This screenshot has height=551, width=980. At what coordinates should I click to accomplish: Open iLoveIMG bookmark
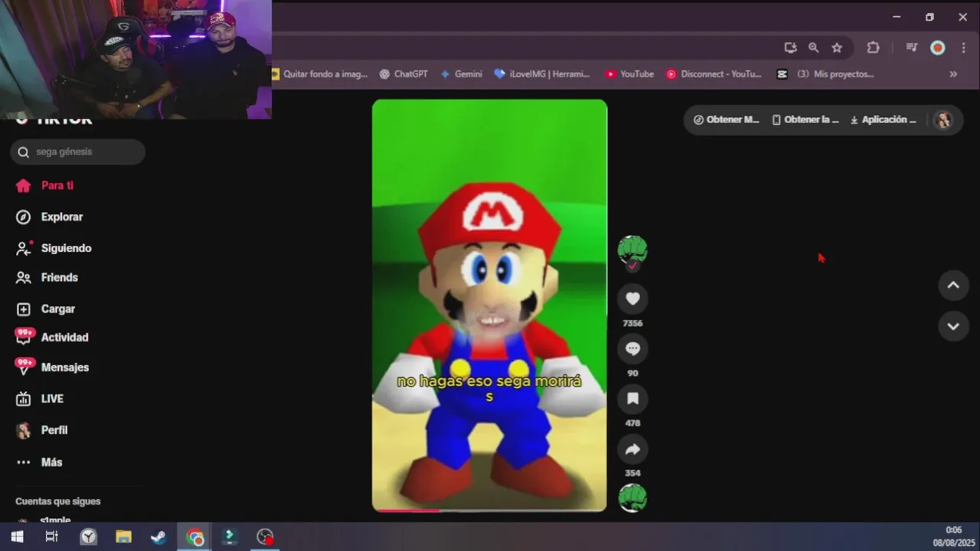[542, 74]
